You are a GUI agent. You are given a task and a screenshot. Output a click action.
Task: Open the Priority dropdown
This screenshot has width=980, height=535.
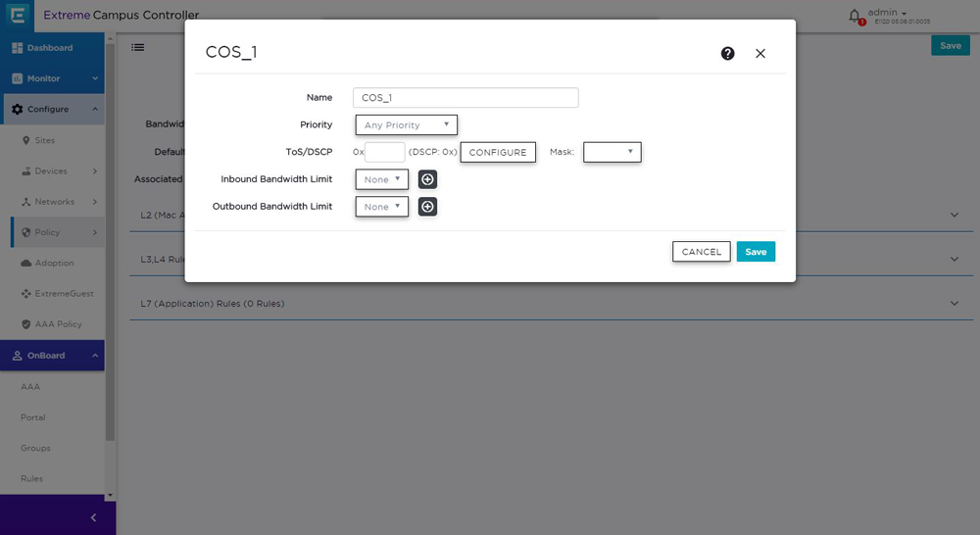406,125
